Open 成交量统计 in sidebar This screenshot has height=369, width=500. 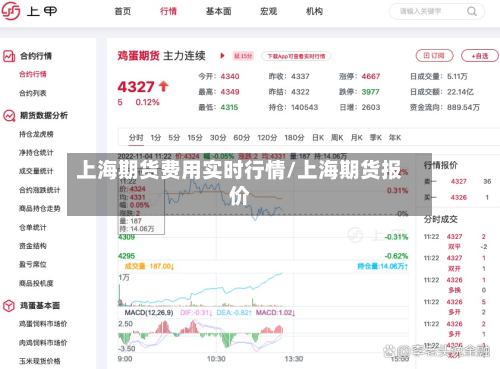tap(36, 171)
